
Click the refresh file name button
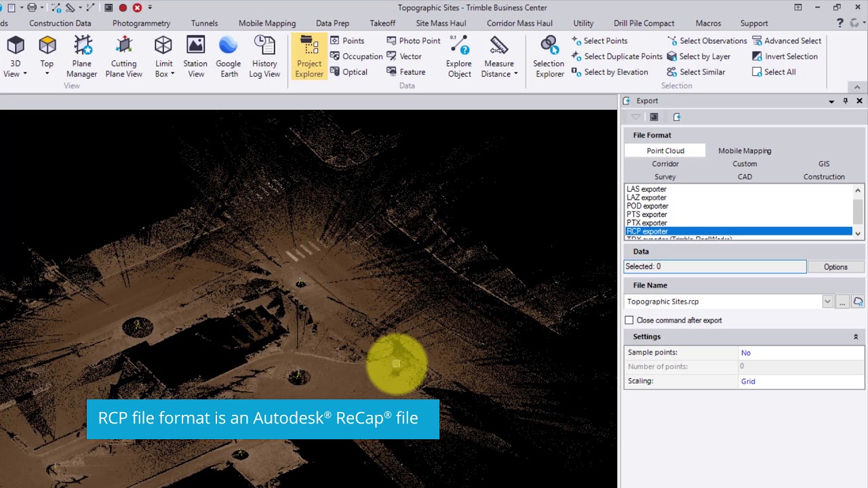(858, 302)
